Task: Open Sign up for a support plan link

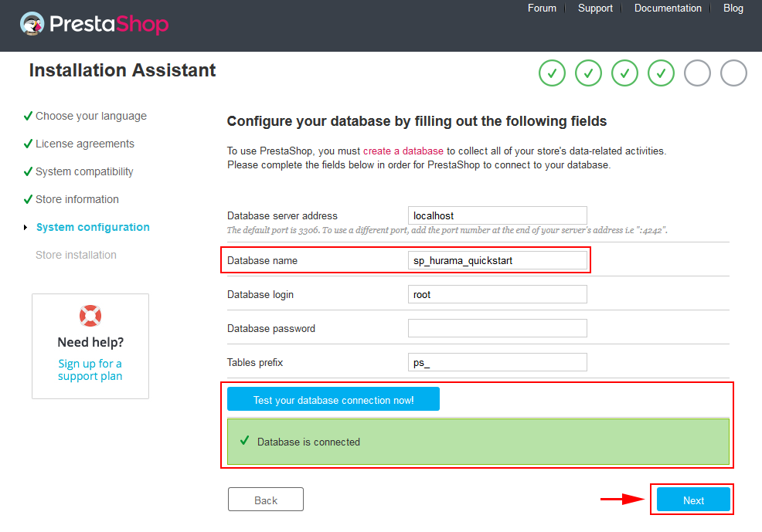Action: 90,370
